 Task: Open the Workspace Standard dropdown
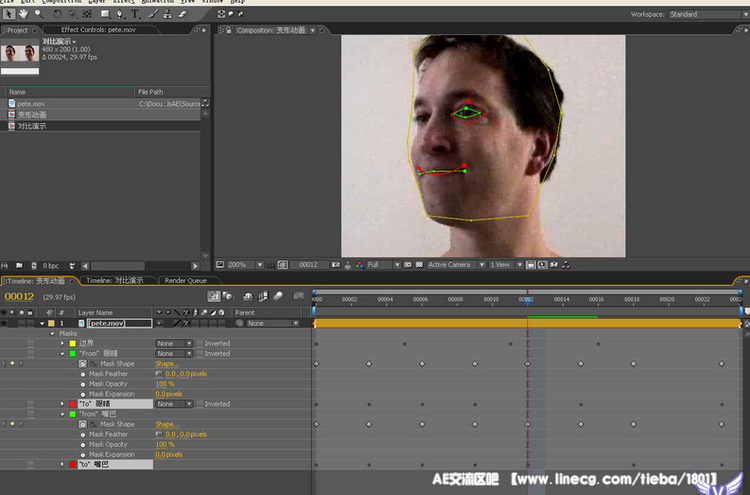709,14
